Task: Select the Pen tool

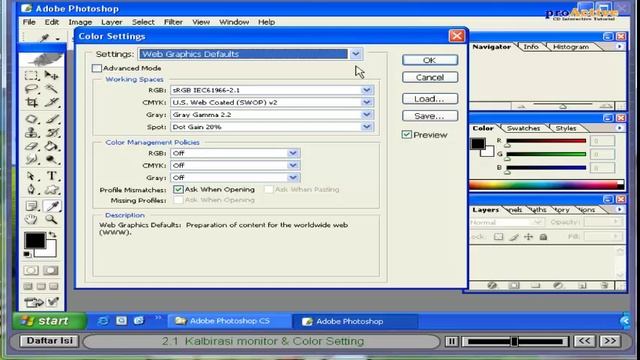Action: (31, 189)
